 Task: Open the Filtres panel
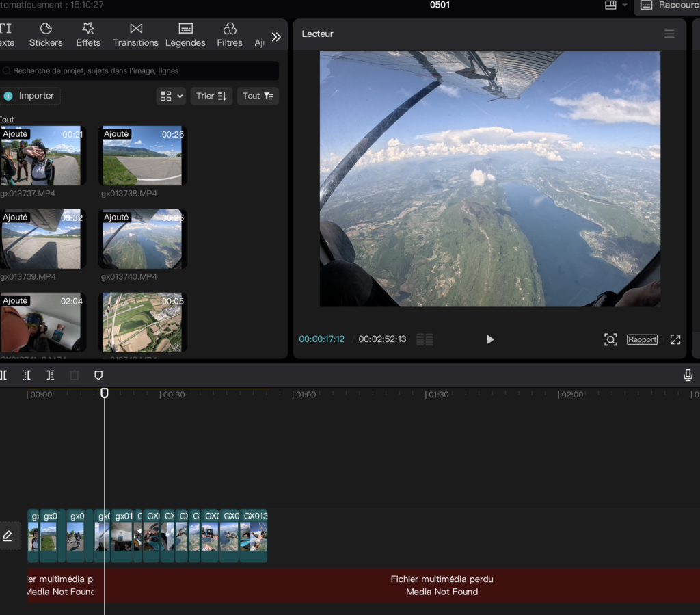click(x=230, y=34)
